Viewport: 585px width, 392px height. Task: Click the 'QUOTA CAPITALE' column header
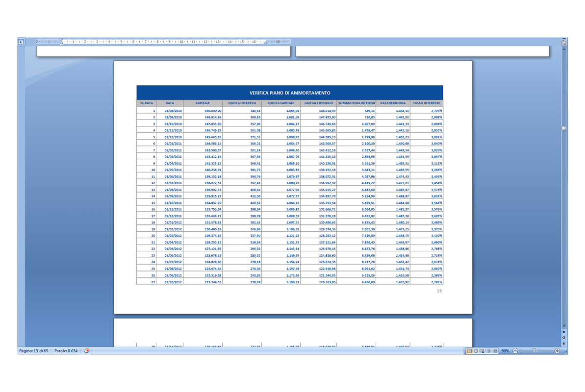coord(281,103)
